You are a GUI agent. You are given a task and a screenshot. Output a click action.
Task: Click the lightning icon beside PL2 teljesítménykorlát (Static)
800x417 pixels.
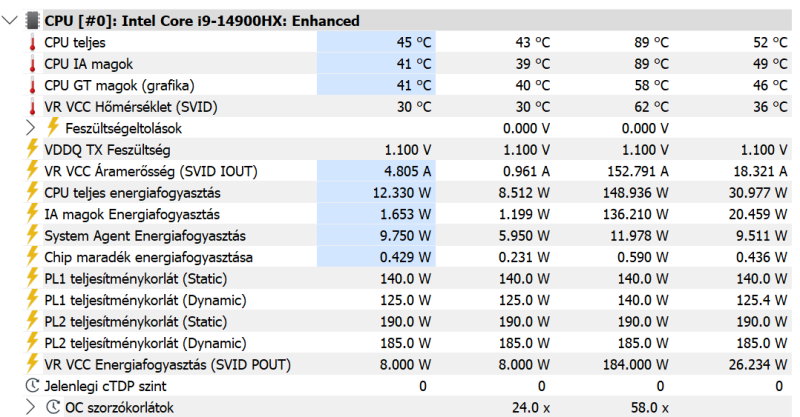click(x=32, y=320)
